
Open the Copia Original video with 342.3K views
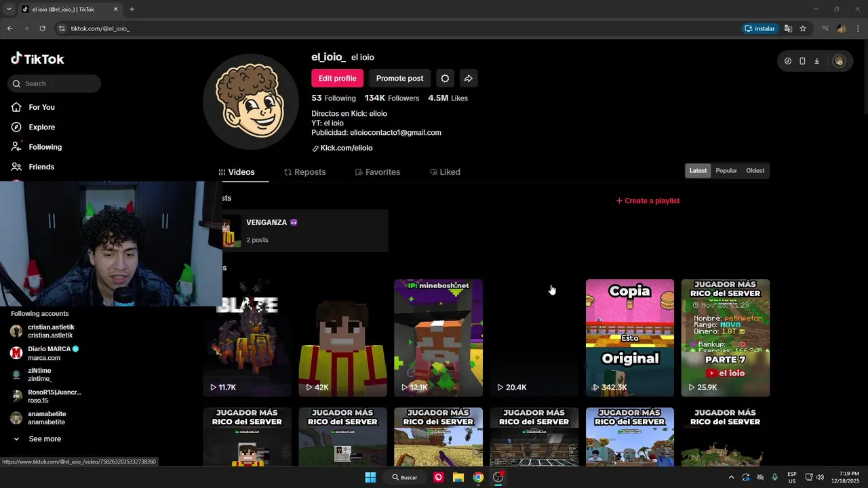630,338
